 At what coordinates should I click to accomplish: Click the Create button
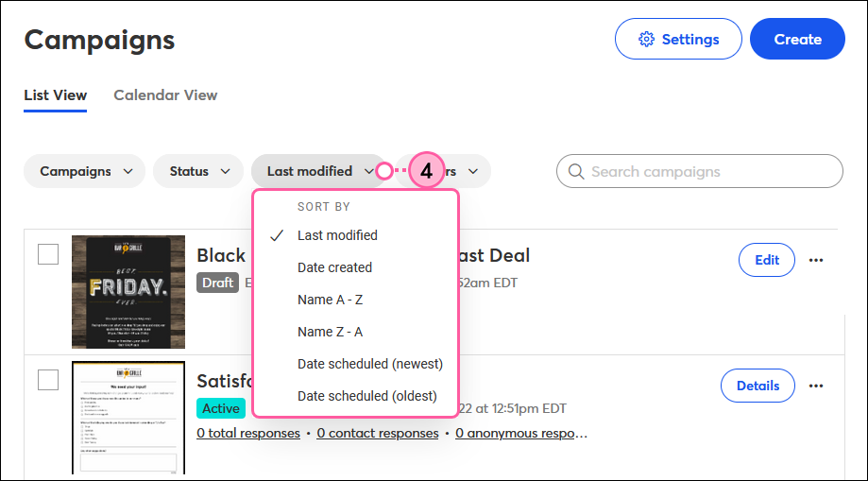point(797,39)
